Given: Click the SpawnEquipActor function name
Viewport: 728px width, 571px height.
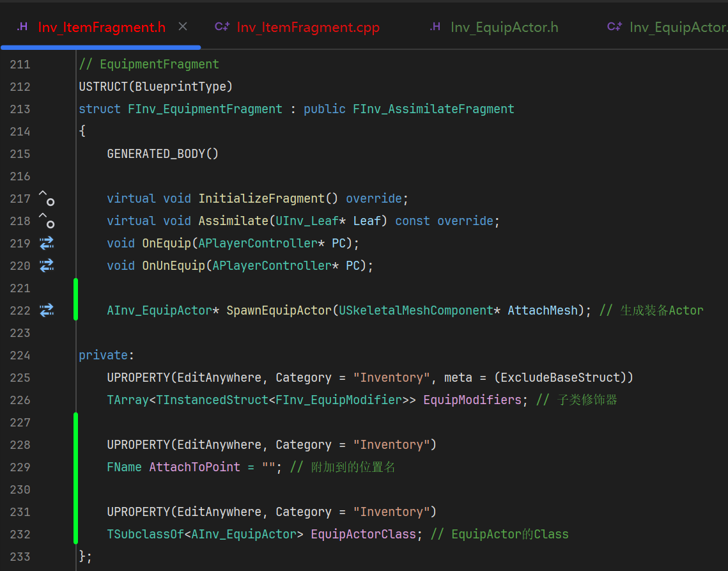Looking at the screenshot, I should (279, 310).
